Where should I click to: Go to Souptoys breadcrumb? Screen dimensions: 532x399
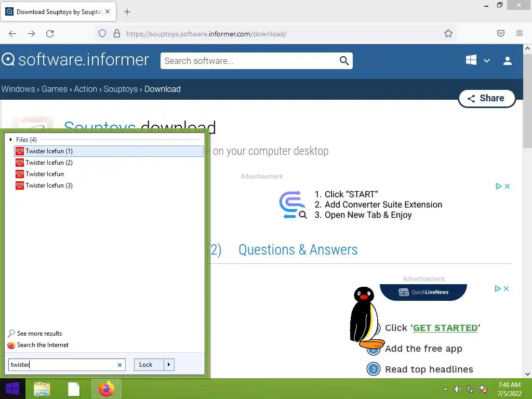coord(121,89)
